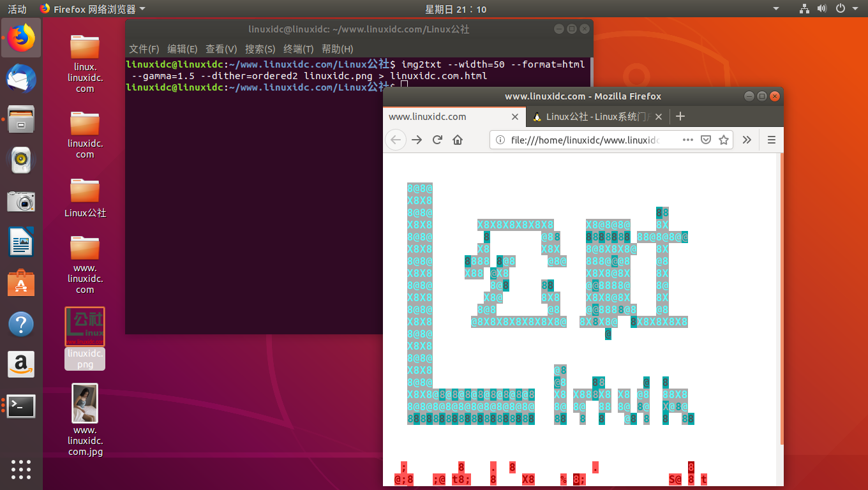
Task: Open the Firefox hamburger menu
Action: (771, 140)
